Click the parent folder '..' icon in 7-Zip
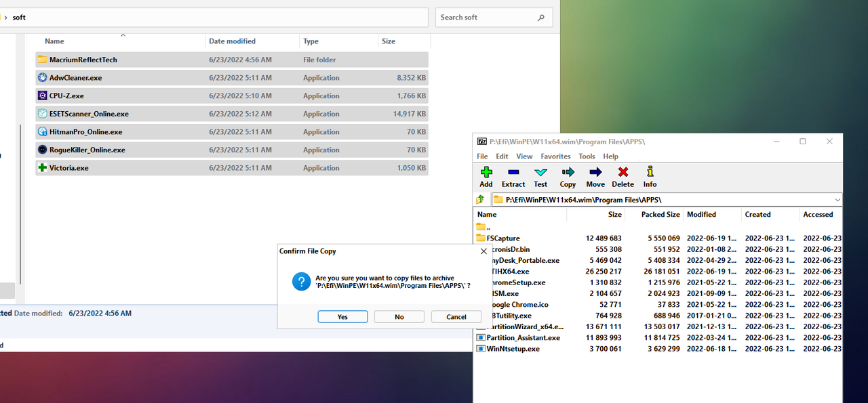The width and height of the screenshot is (868, 403). pos(481,227)
